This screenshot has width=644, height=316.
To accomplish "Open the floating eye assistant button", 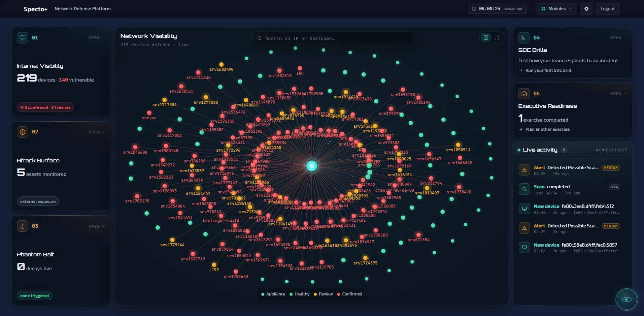I will coord(626,299).
